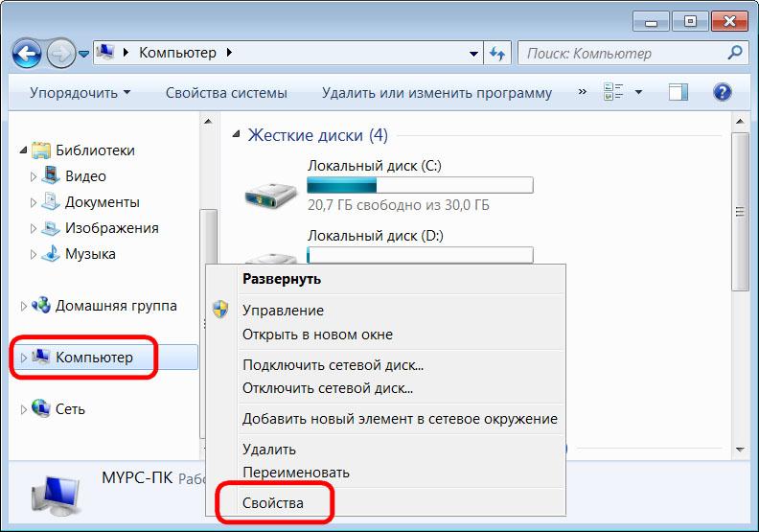
Task: Click the greyed Forward navigation arrow
Action: 61,53
